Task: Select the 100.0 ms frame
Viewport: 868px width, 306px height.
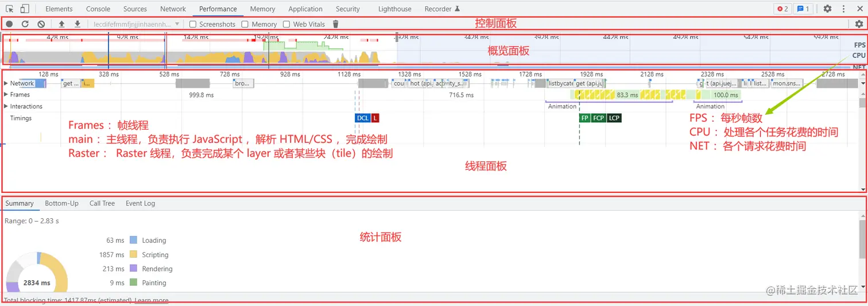Action: coord(726,95)
